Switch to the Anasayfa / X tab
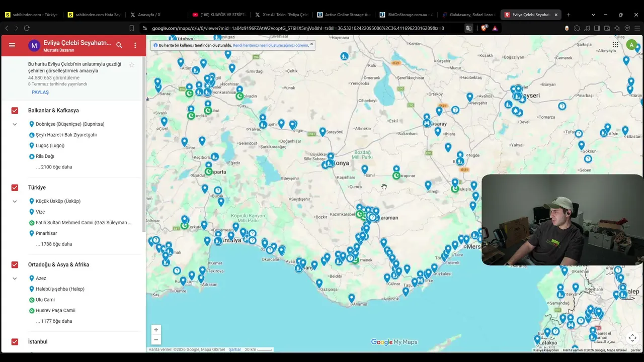The height and width of the screenshot is (362, 644). [x=156, y=15]
